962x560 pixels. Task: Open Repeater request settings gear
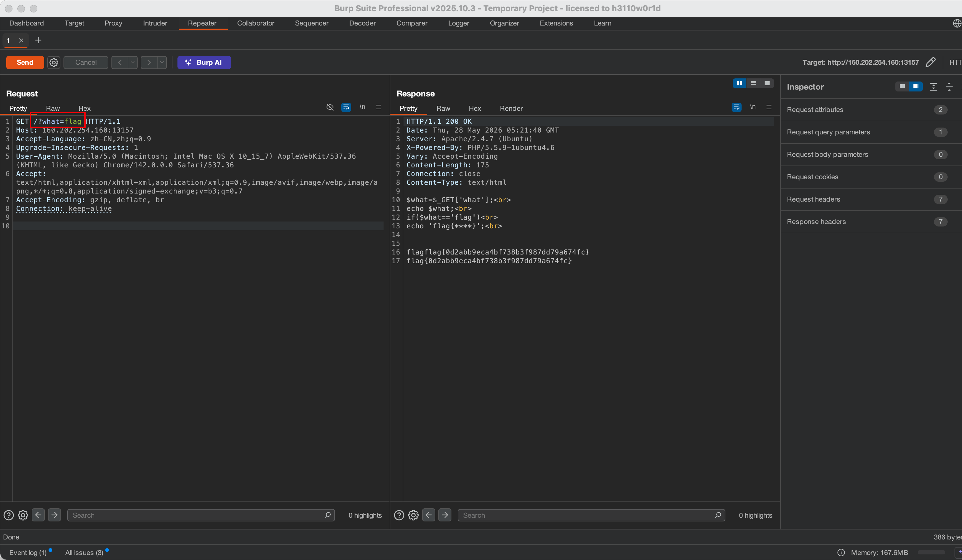tap(54, 62)
